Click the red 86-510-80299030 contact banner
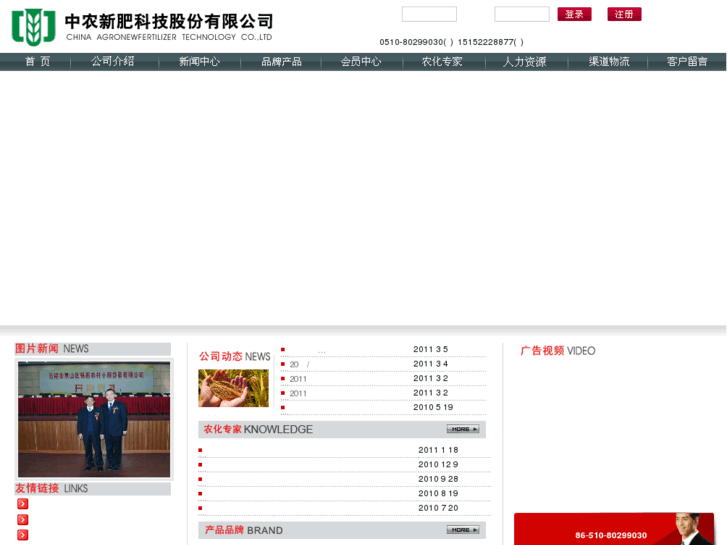 point(614,529)
